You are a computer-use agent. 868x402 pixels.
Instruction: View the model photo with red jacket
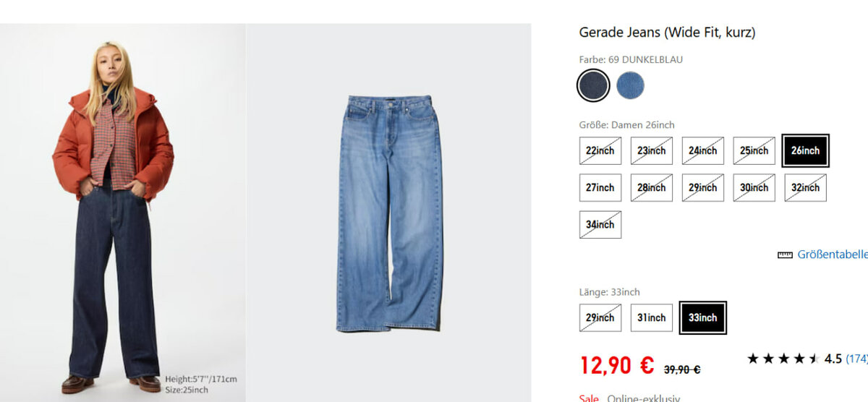click(123, 213)
